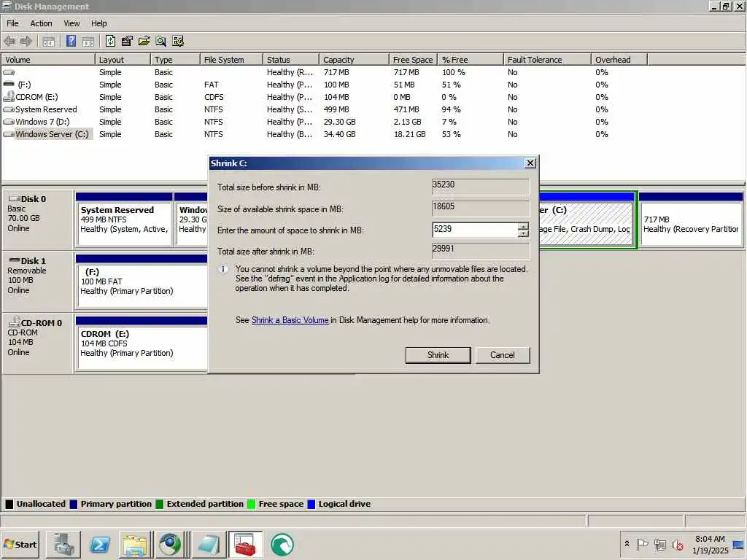This screenshot has height=560, width=747.
Task: Select the hatched (C:) partition block
Action: coord(587,220)
